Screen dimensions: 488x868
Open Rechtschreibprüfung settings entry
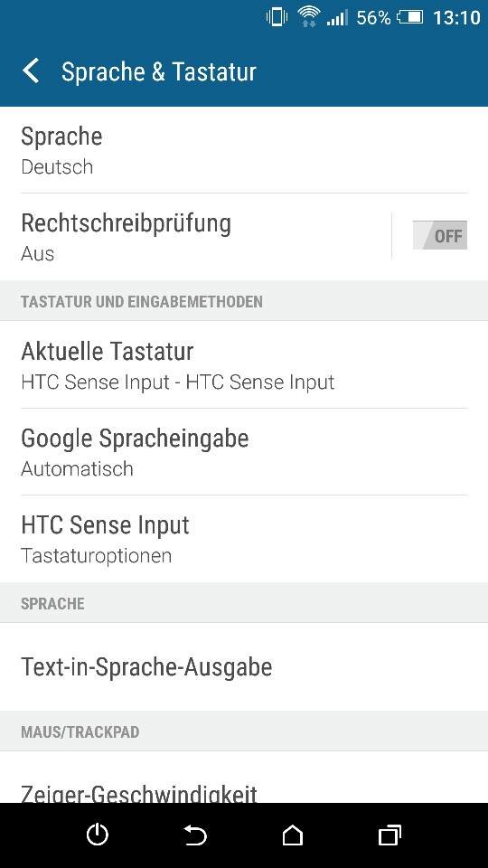click(195, 236)
